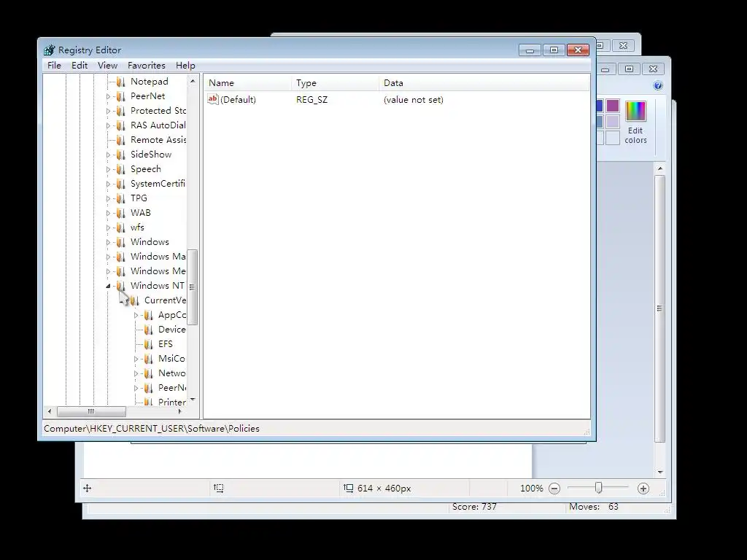Click the 100% zoom level text in Paint
Screen dimensions: 747x560
pos(532,489)
